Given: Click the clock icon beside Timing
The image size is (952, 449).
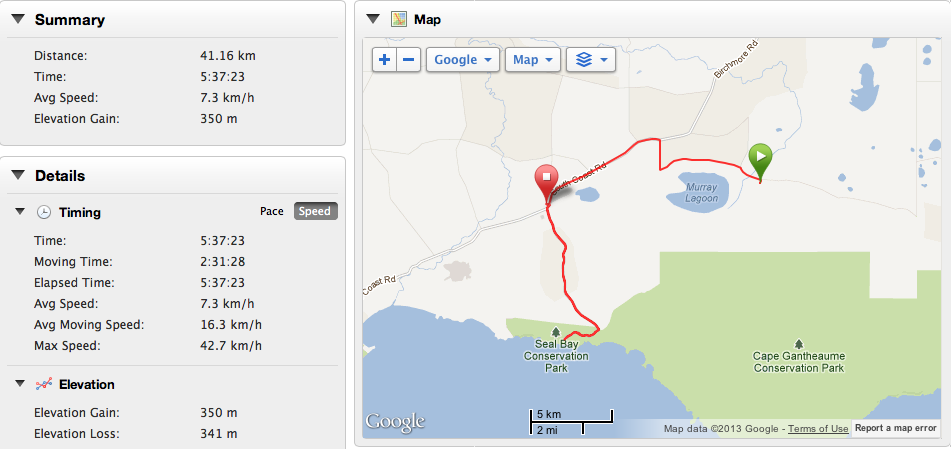Looking at the screenshot, I should coord(44,212).
